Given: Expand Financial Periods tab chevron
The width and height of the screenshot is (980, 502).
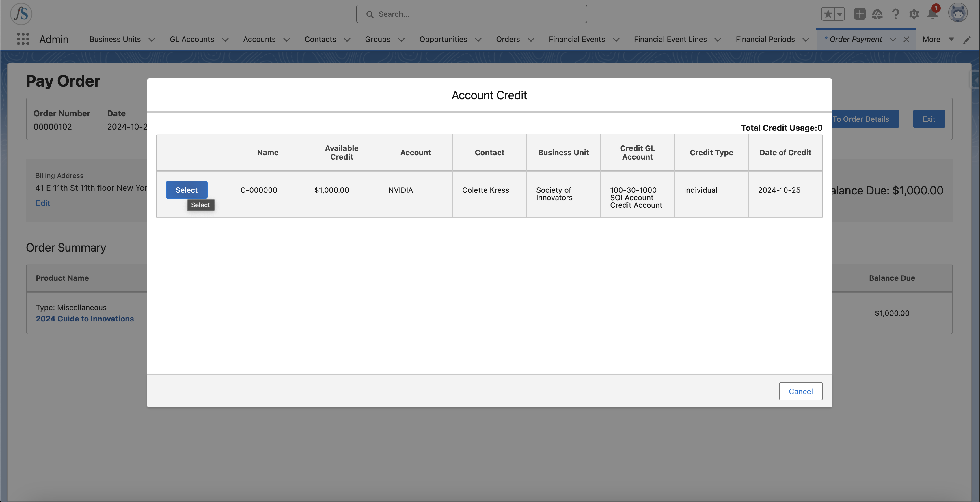Looking at the screenshot, I should (x=806, y=40).
